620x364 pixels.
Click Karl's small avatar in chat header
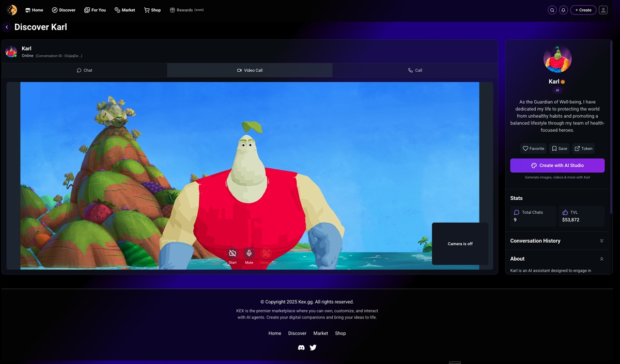[x=11, y=52]
